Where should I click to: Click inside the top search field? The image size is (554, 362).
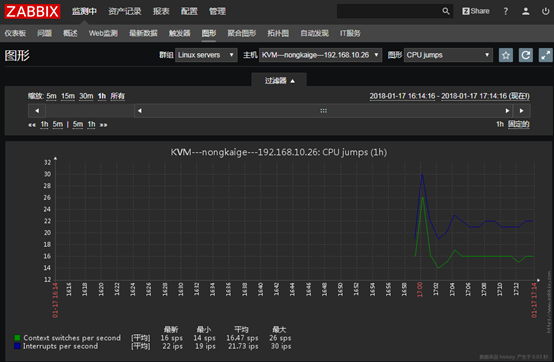(x=390, y=11)
